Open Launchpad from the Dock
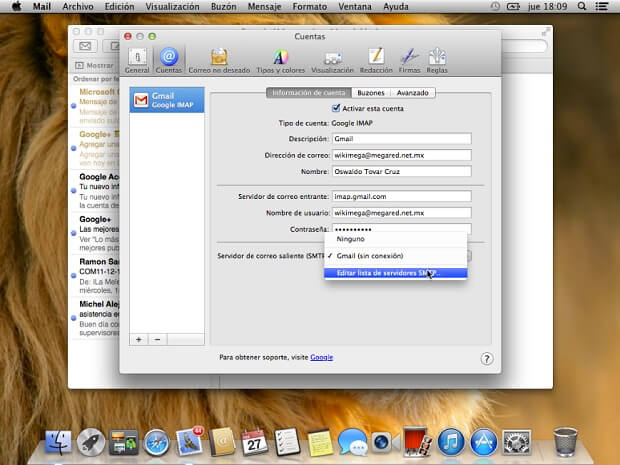Screen dimensions: 620x465 (x=91, y=442)
